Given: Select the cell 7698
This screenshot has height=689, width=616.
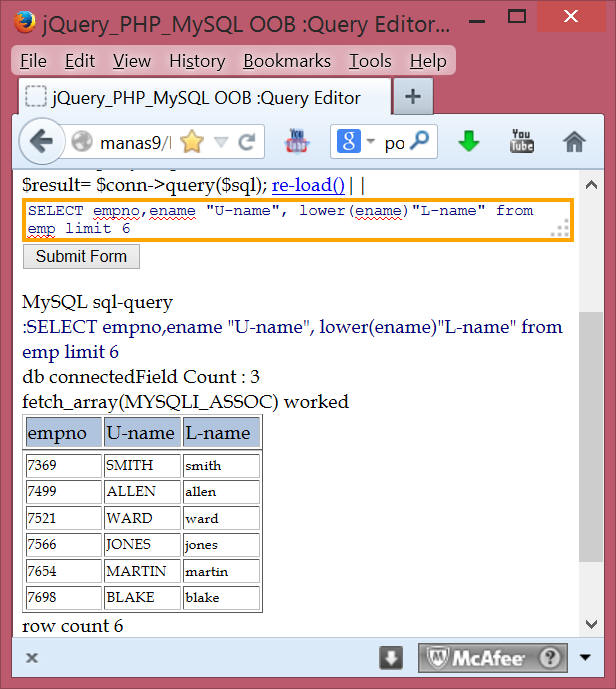Looking at the screenshot, I should pos(64,598).
